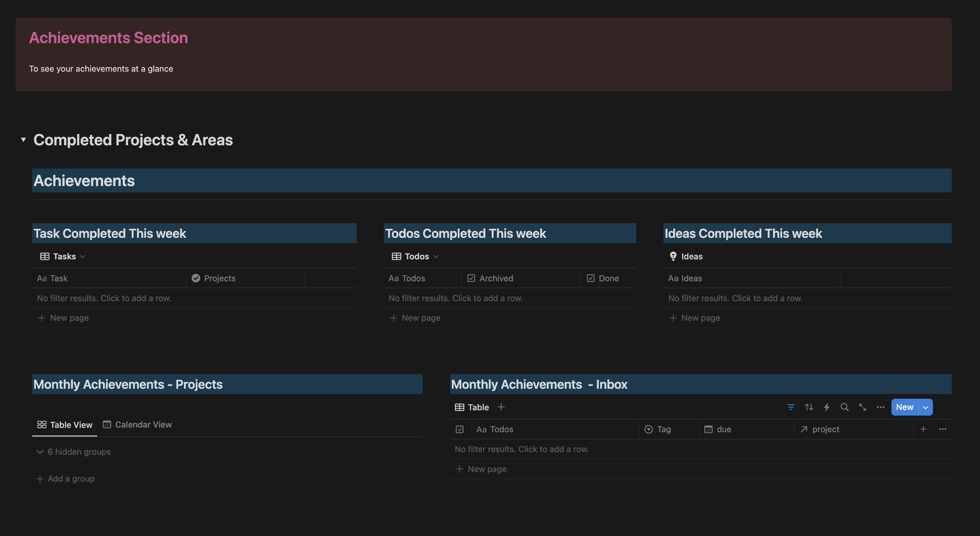This screenshot has width=980, height=536.
Task: Click the Ideas database title
Action: pyautogui.click(x=692, y=256)
